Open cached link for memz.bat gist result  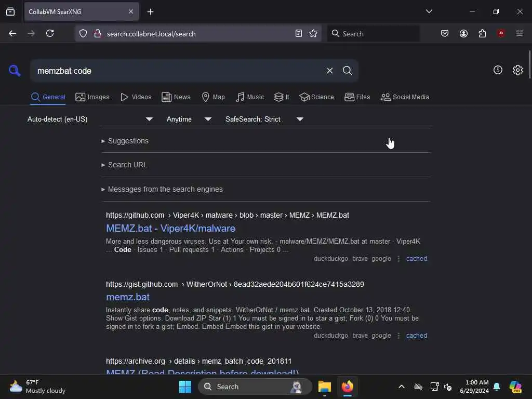[416, 336]
